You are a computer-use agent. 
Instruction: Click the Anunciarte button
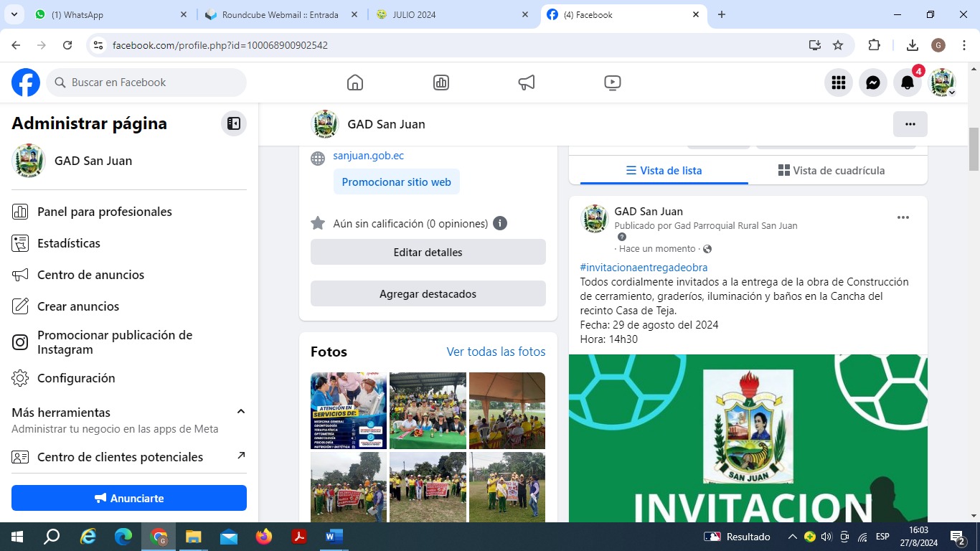coord(129,498)
